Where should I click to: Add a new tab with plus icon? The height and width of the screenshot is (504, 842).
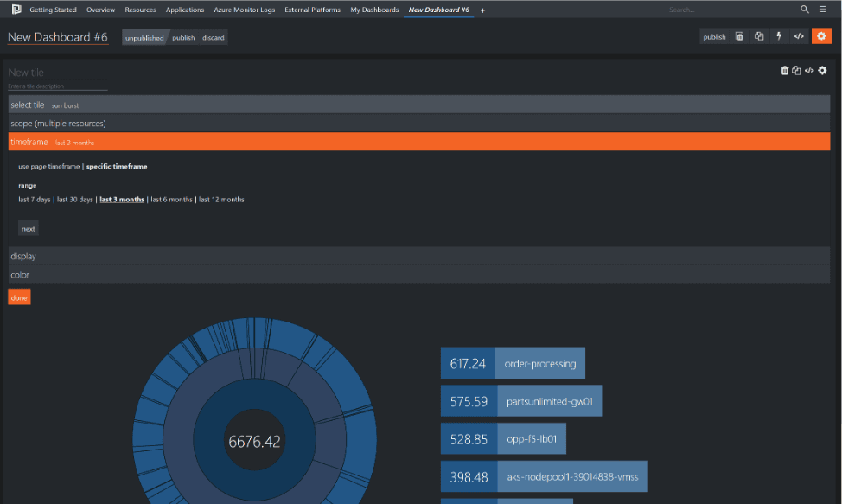click(x=482, y=10)
